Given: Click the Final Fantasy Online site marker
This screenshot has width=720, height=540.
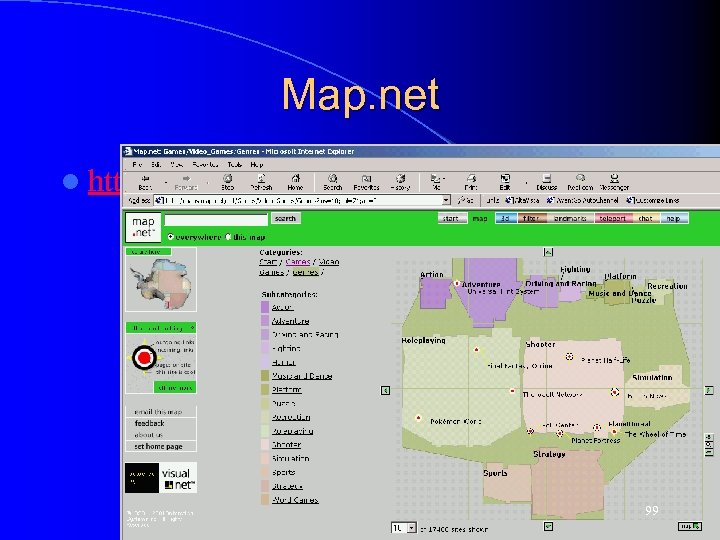Looking at the screenshot, I should (477, 350).
